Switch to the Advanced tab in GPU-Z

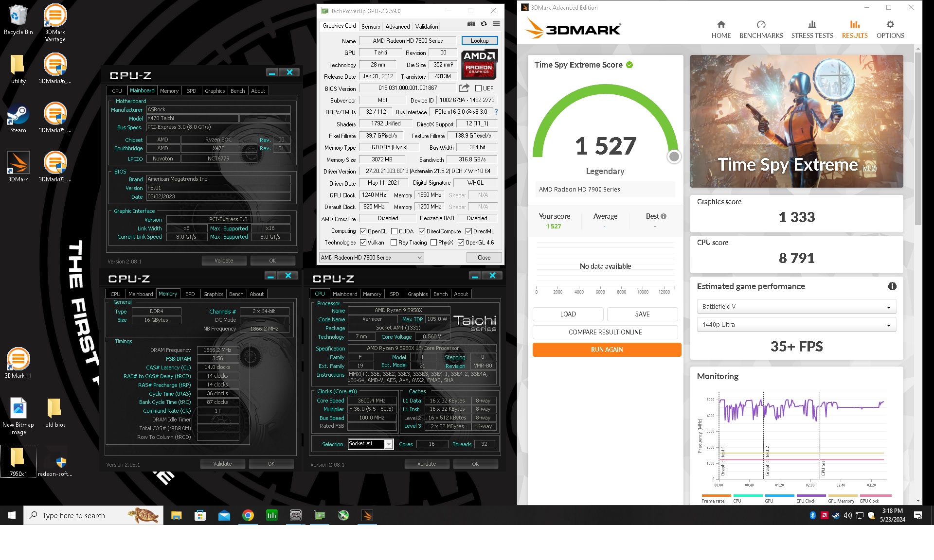397,27
